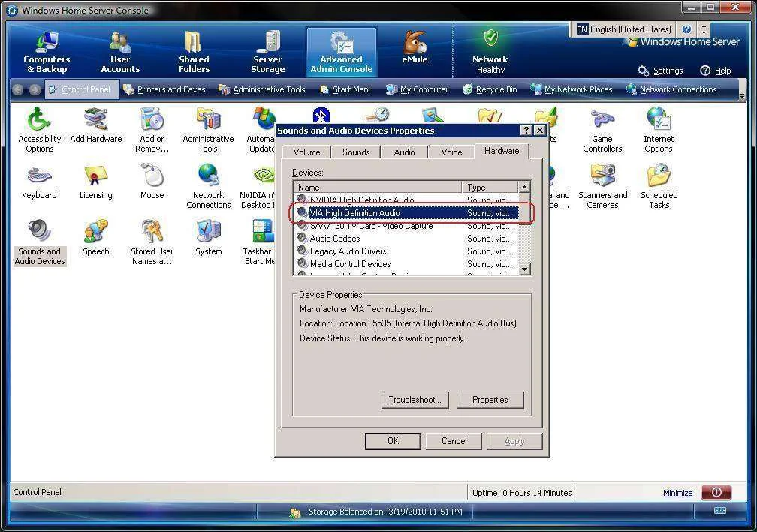Select VIA High Definition Audio device

[x=406, y=212]
